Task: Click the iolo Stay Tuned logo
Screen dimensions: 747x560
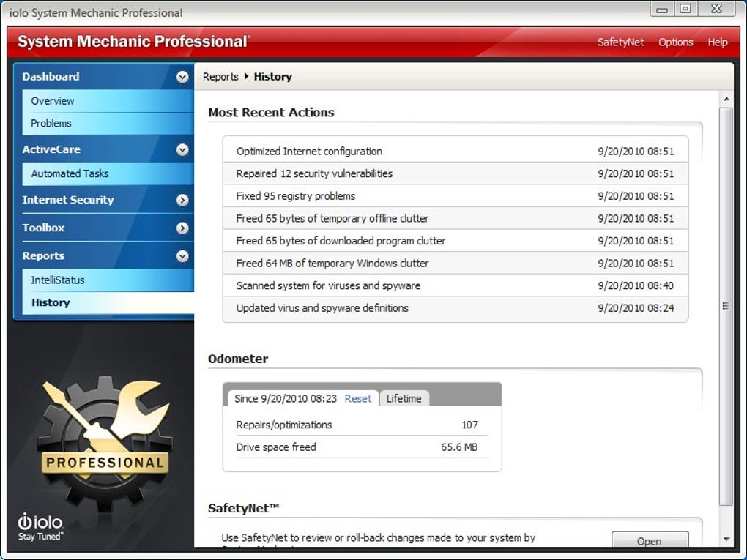Action: (x=40, y=526)
